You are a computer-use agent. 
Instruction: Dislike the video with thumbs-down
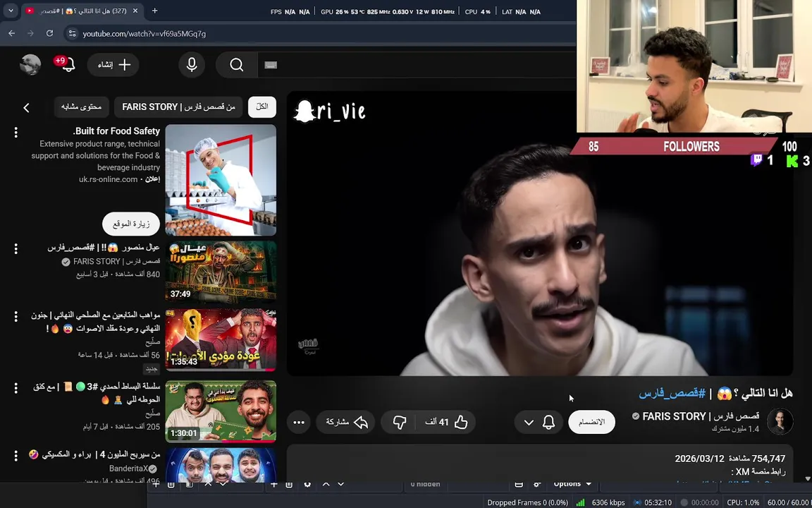click(x=399, y=423)
